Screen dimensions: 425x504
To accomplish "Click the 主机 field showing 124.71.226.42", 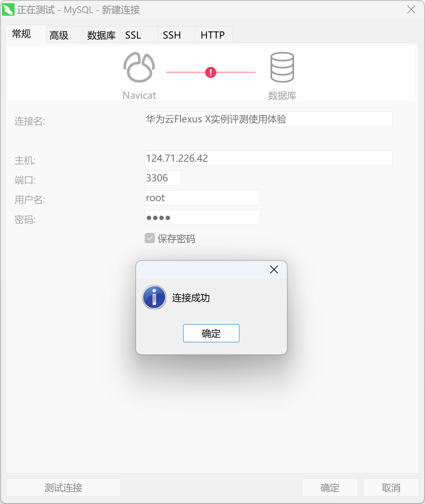I will [x=269, y=158].
